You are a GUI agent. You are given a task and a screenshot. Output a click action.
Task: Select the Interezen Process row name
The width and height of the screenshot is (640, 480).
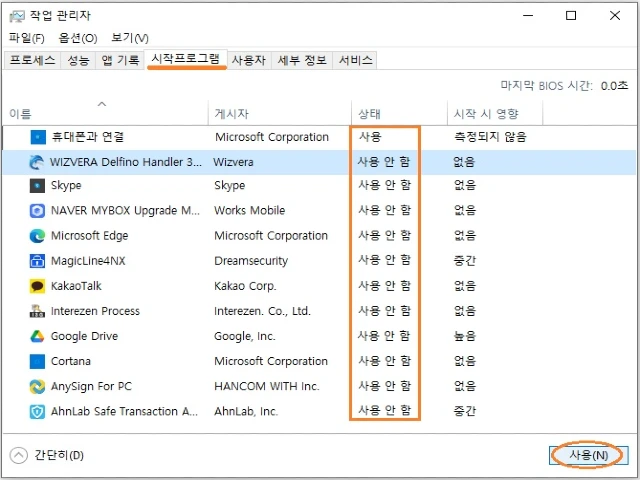[x=95, y=311]
